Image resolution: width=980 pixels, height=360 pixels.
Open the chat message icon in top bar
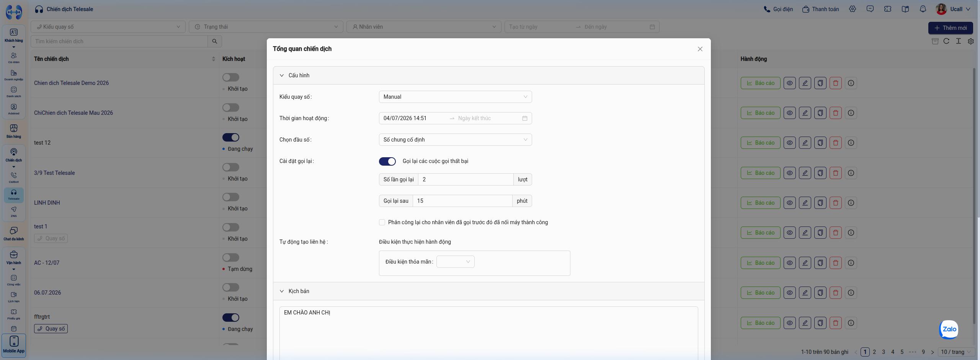(x=870, y=9)
